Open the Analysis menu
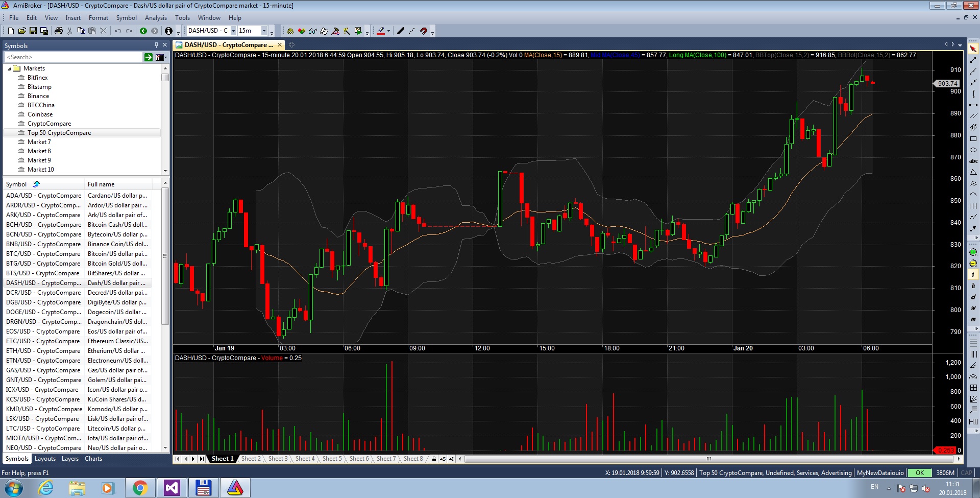Viewport: 980px width, 498px height. 156,18
